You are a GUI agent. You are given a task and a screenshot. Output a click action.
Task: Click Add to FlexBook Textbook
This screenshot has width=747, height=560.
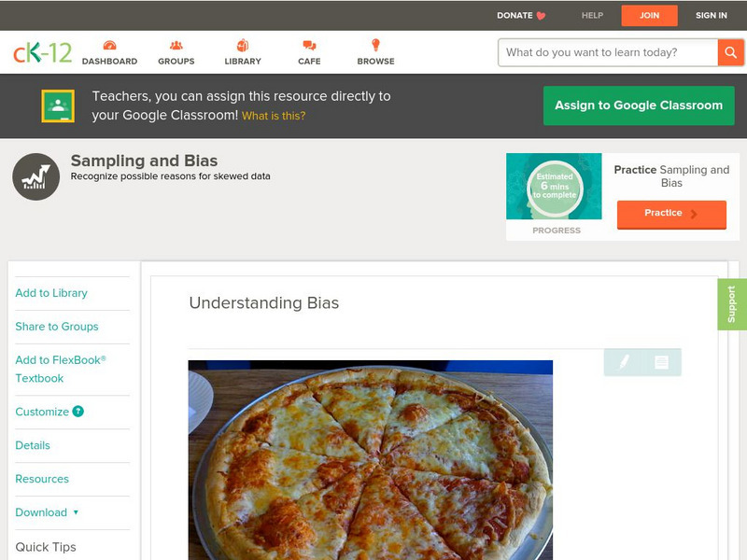pyautogui.click(x=61, y=369)
